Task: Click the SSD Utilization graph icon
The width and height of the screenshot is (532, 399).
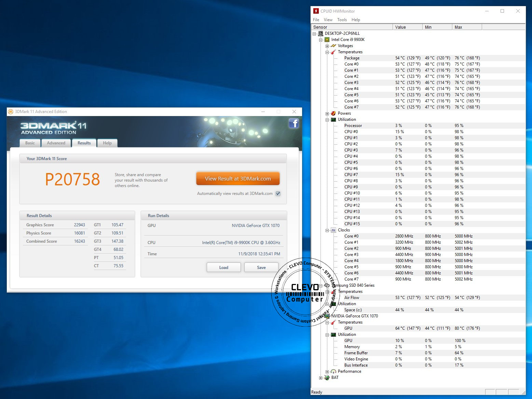Action: coord(333,304)
